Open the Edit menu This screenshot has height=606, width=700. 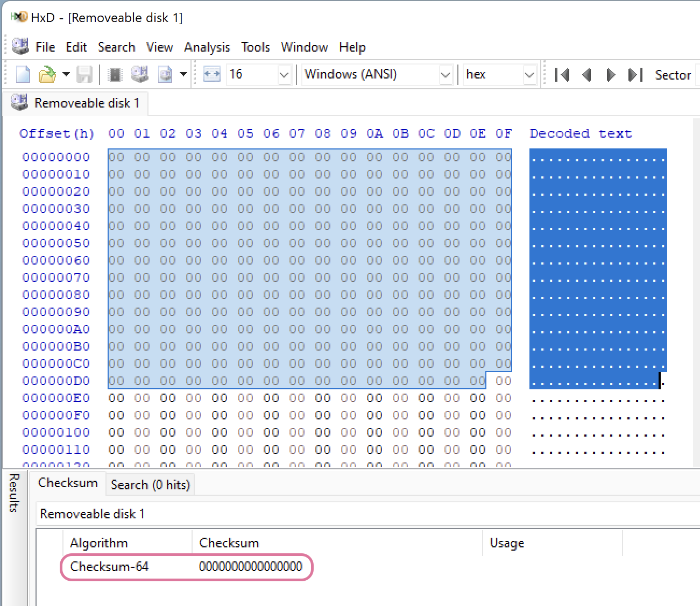pos(76,47)
